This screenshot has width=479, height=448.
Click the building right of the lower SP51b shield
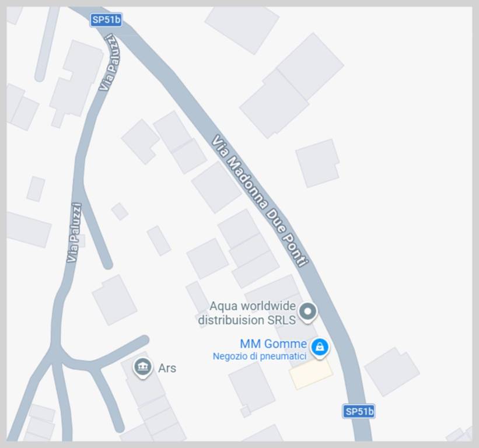[392, 372]
